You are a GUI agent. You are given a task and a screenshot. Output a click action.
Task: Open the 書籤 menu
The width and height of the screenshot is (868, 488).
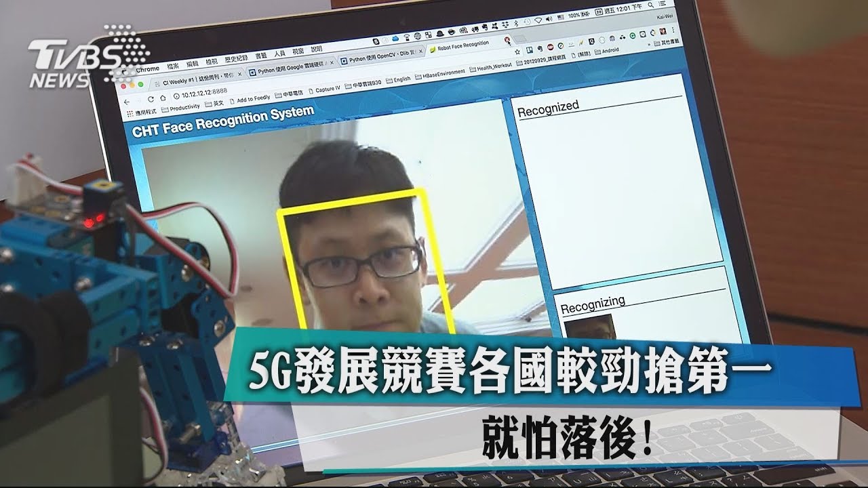click(x=262, y=56)
